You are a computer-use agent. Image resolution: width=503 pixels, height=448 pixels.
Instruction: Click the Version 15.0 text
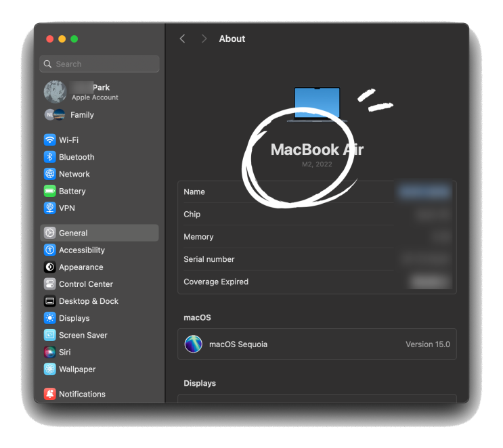[428, 344]
